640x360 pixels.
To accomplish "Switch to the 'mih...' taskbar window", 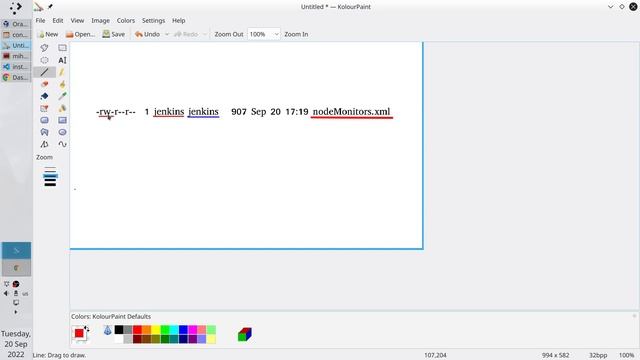I will coord(16,56).
